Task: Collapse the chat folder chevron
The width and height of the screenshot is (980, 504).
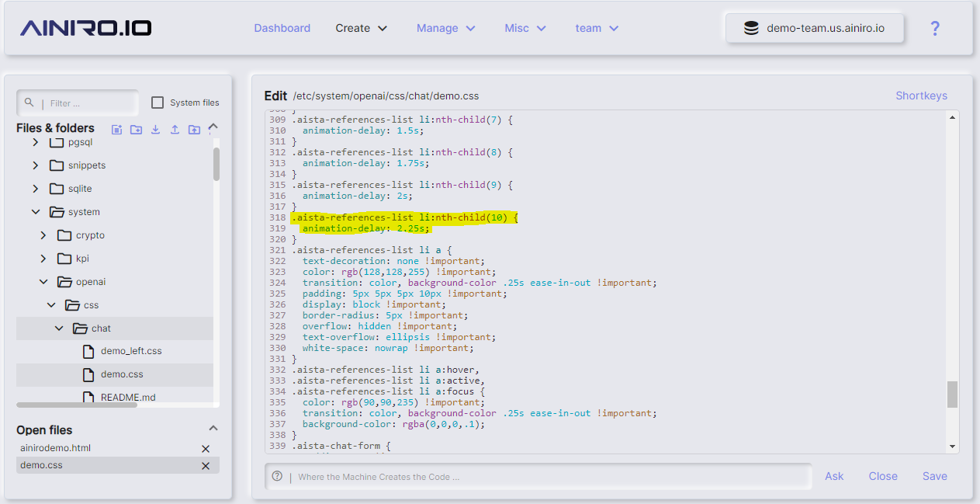Action: click(59, 328)
